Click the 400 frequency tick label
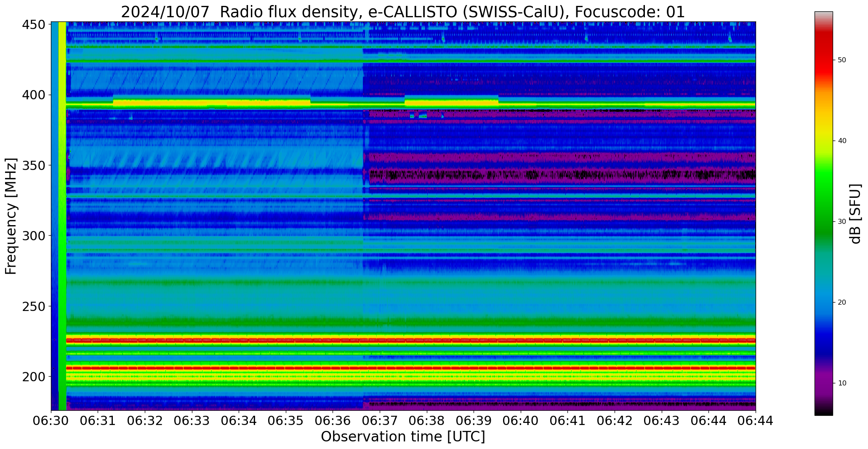The width and height of the screenshot is (868, 449). tap(33, 95)
